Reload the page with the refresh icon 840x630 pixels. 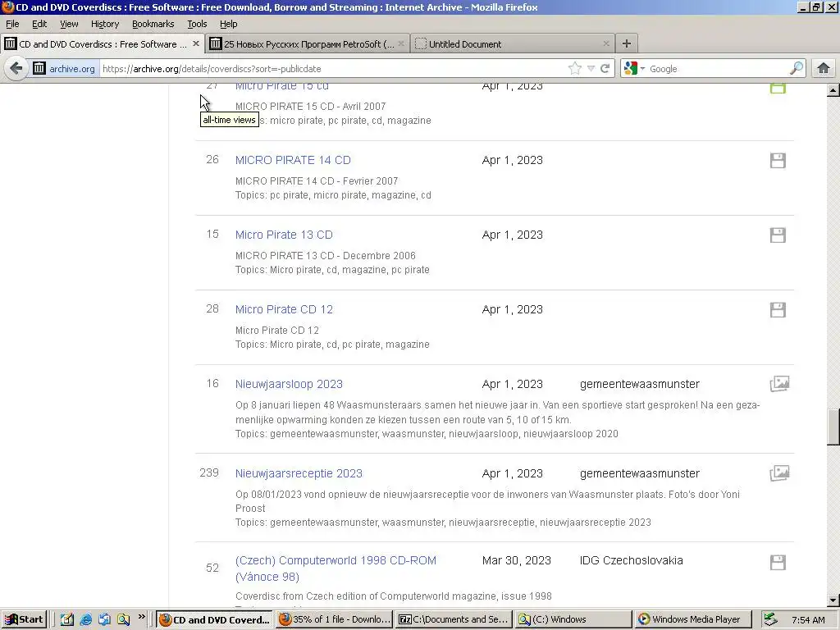[605, 69]
